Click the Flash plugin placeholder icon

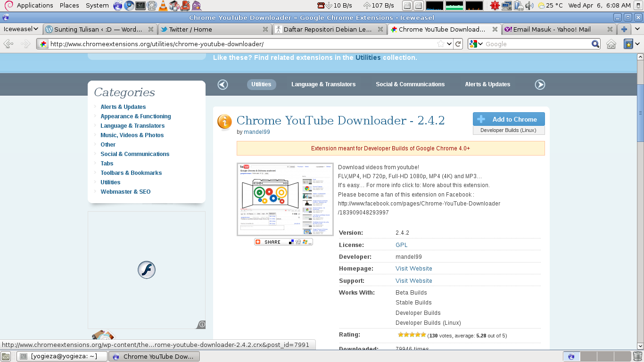(x=147, y=270)
